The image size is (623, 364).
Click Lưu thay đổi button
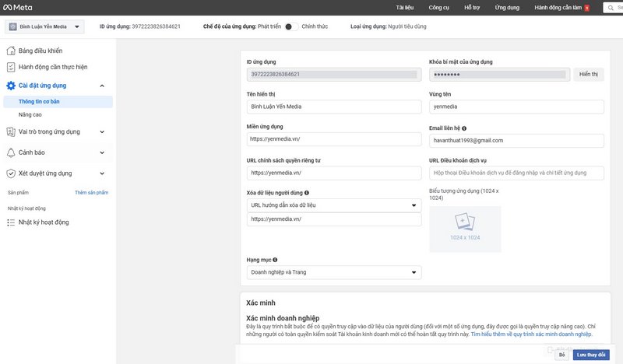pyautogui.click(x=591, y=355)
